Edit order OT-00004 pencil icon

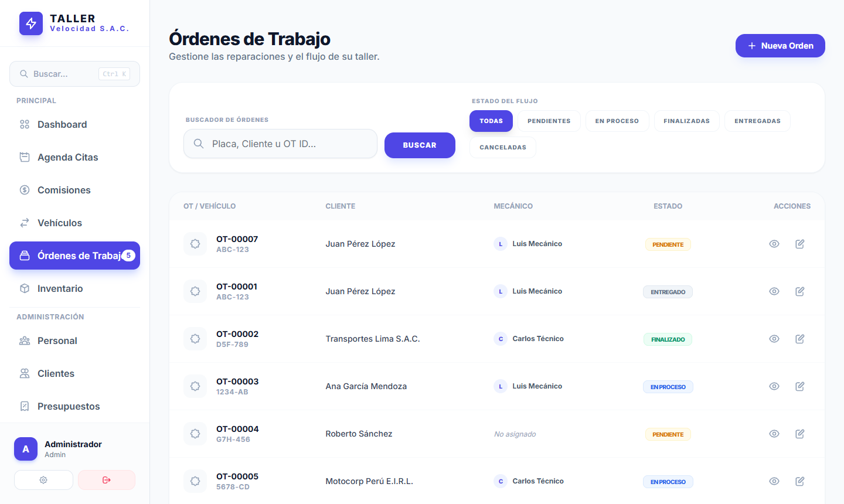(x=800, y=434)
